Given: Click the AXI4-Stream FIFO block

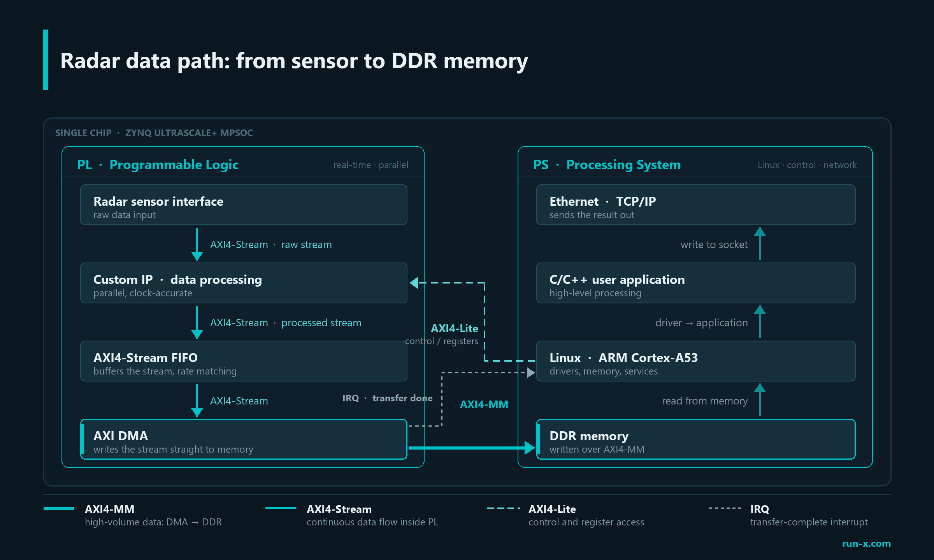Looking at the screenshot, I should click(x=244, y=361).
